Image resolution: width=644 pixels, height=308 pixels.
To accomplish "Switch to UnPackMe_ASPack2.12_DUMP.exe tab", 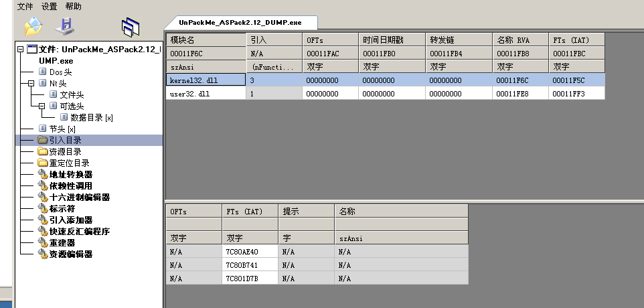I will pos(240,22).
